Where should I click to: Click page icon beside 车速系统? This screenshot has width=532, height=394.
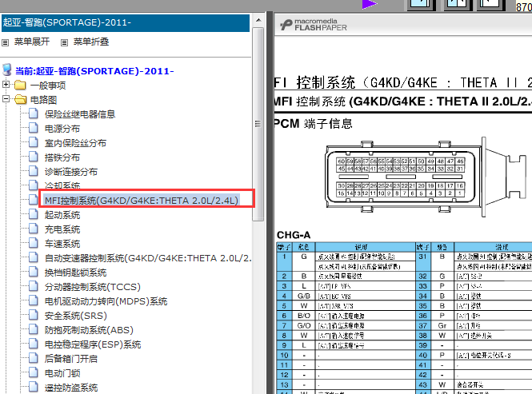(x=34, y=243)
